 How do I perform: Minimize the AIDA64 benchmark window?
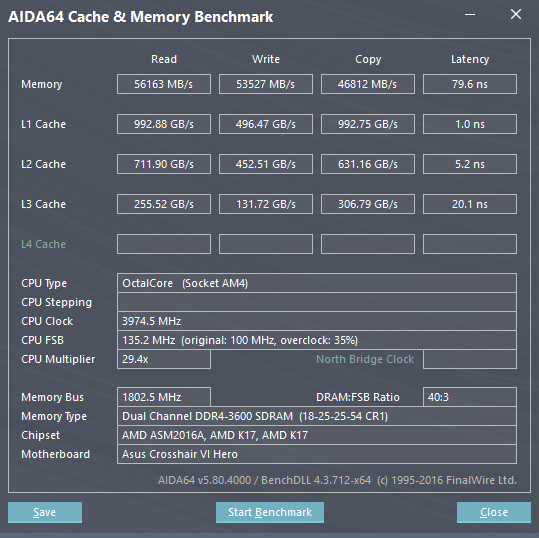click(x=470, y=15)
